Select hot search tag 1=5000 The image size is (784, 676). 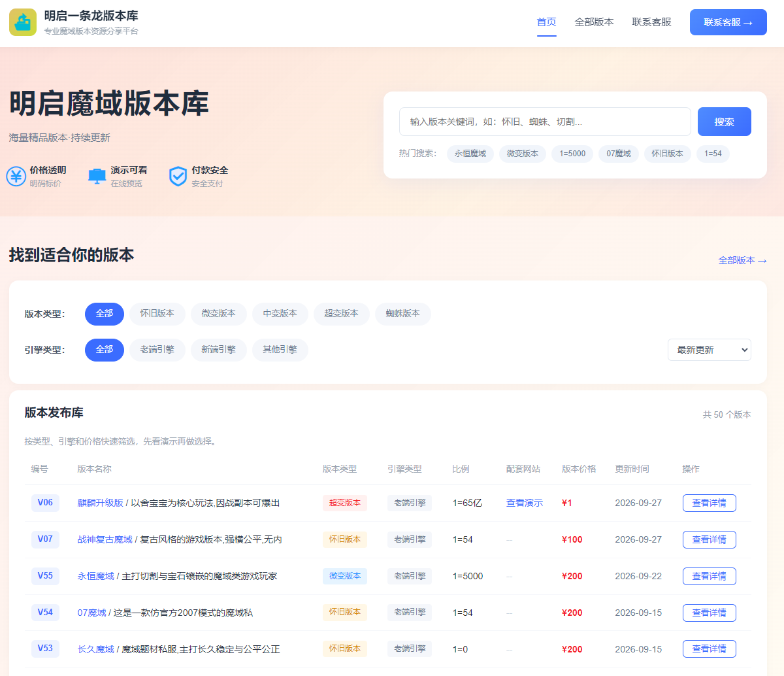click(x=572, y=154)
